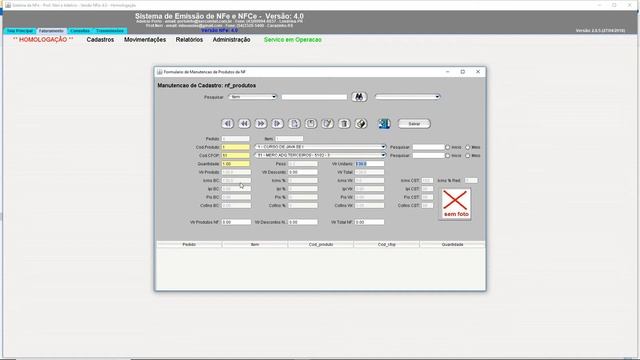Click the 'Servico em Operacao' status text
This screenshot has width=640, height=360.
[293, 40]
